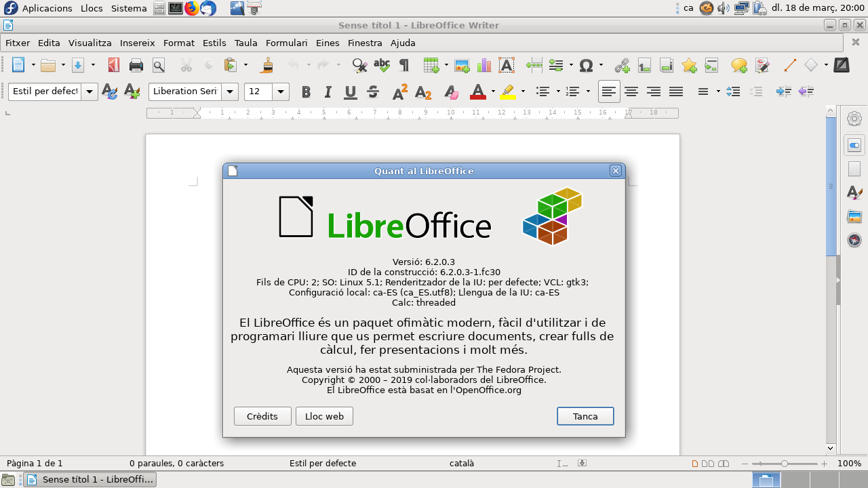Viewport: 868px width, 488px height.
Task: Click the Paste clipboard icon
Action: point(231,66)
